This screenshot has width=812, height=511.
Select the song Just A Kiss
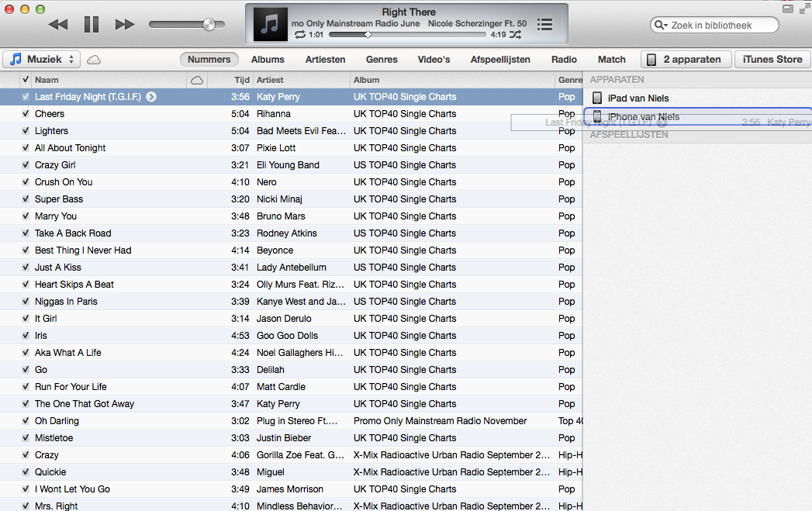tap(58, 268)
